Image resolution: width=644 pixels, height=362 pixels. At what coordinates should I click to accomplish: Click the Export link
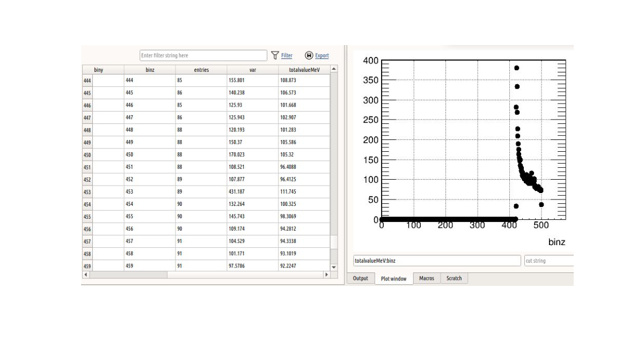coord(322,55)
